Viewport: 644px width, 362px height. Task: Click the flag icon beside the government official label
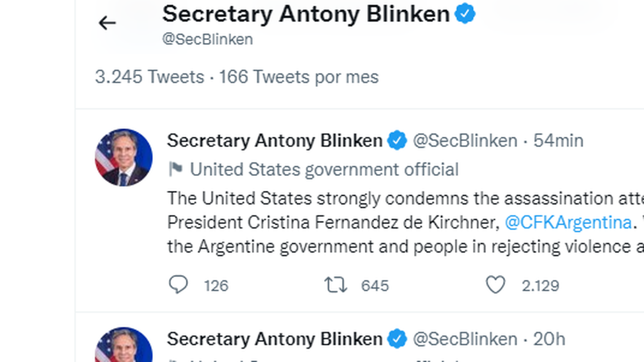175,169
